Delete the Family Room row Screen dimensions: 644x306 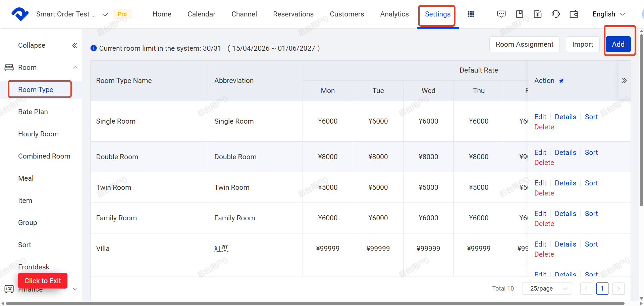click(544, 224)
